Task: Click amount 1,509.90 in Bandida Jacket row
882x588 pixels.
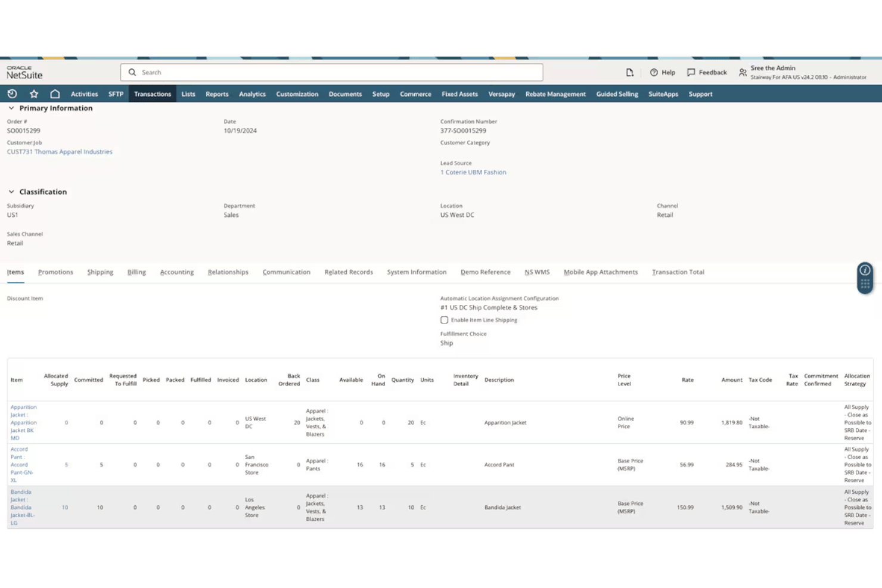Action: (732, 508)
